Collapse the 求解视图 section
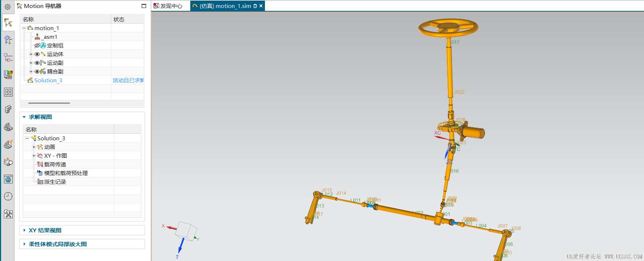 click(x=24, y=117)
